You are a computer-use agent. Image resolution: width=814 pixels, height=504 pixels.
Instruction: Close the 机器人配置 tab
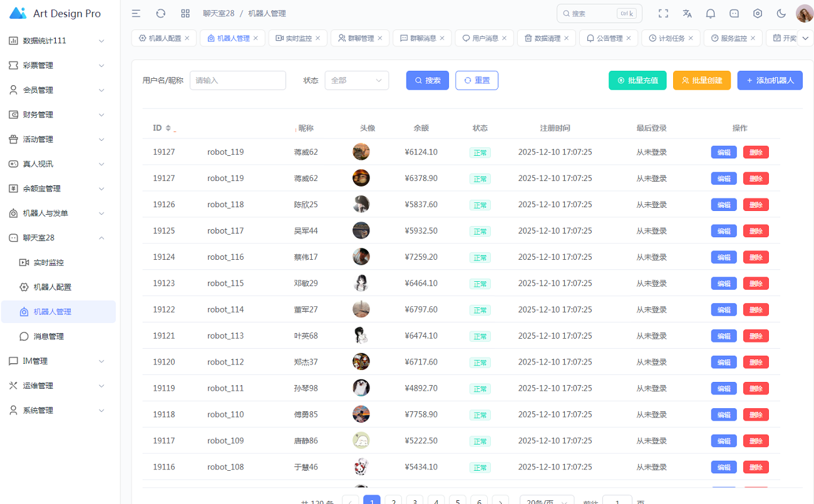187,38
